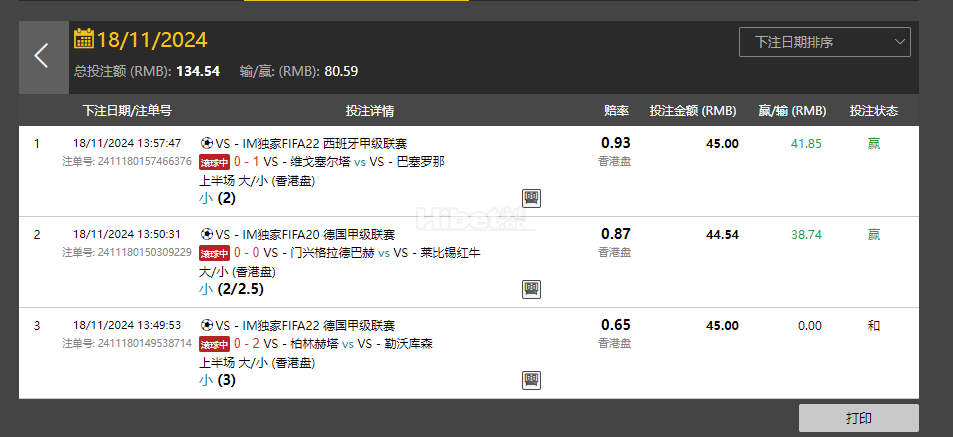The height and width of the screenshot is (437, 953).
Task: Open scoreboard icon for bet 2411180150309229
Action: point(531,289)
